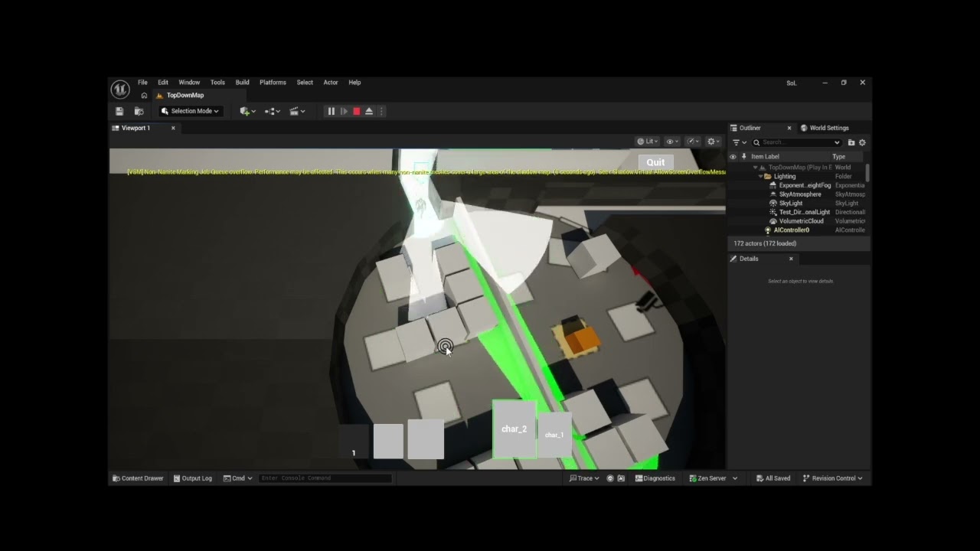Open viewport settings gear dropdown

pyautogui.click(x=714, y=142)
